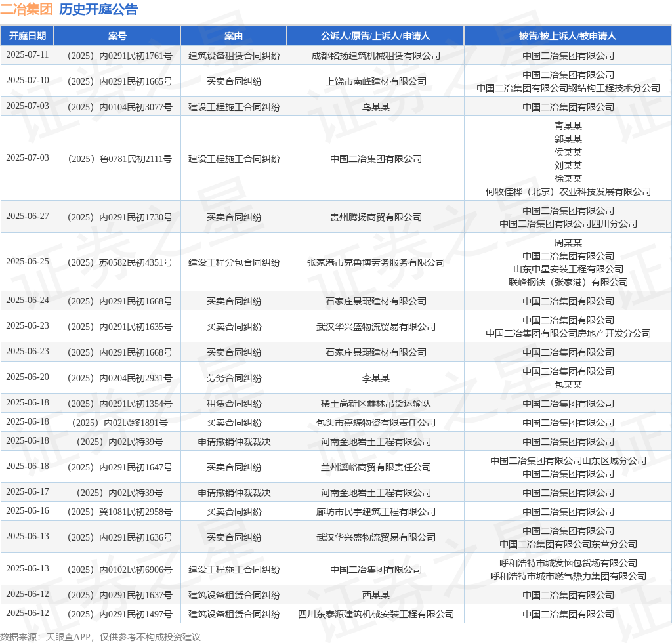Click the 开庭日期 column header
The image size is (672, 643).
[28, 36]
